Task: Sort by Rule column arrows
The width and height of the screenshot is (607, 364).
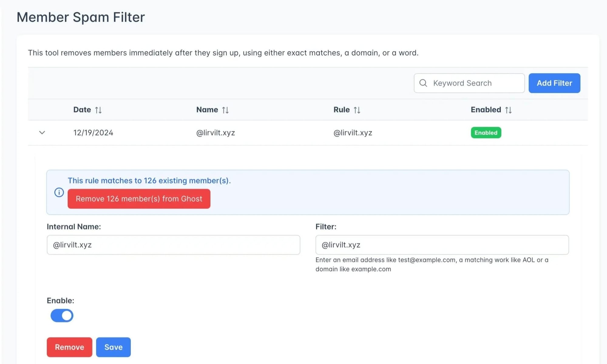Action: point(357,110)
